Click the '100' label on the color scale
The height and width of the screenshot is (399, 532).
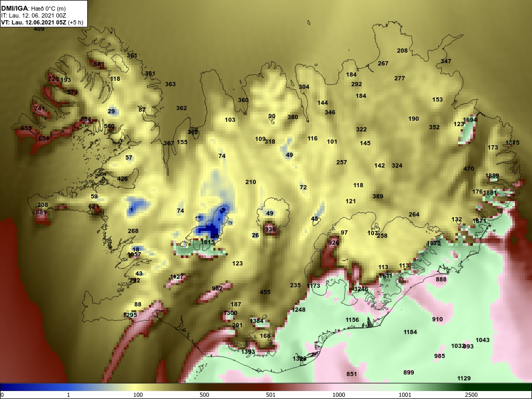[x=138, y=395]
